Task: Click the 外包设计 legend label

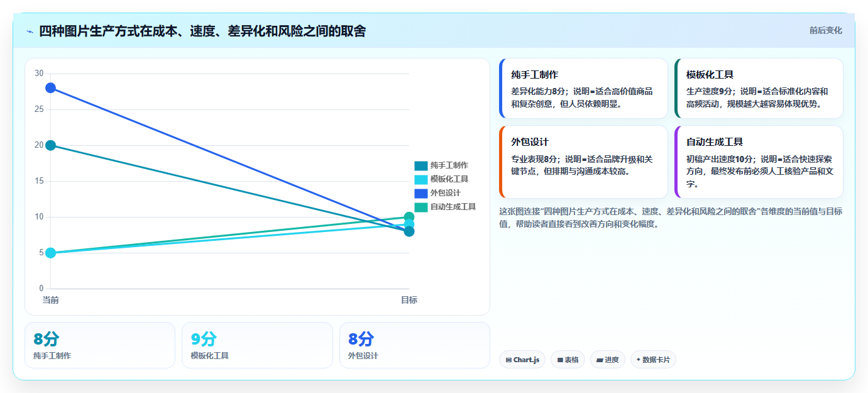Action: (x=445, y=193)
